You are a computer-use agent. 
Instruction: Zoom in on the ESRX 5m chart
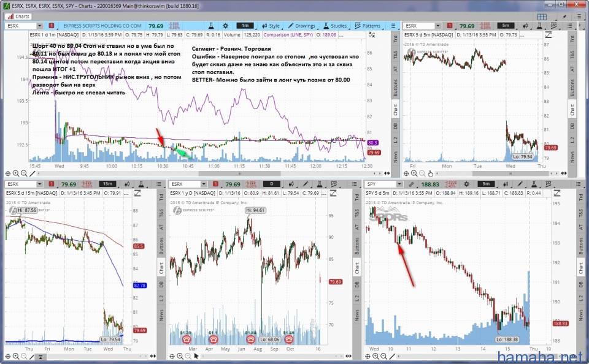point(414,173)
